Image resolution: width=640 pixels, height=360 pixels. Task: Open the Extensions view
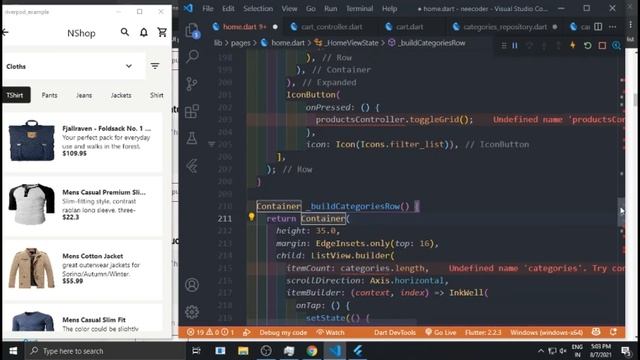192,111
